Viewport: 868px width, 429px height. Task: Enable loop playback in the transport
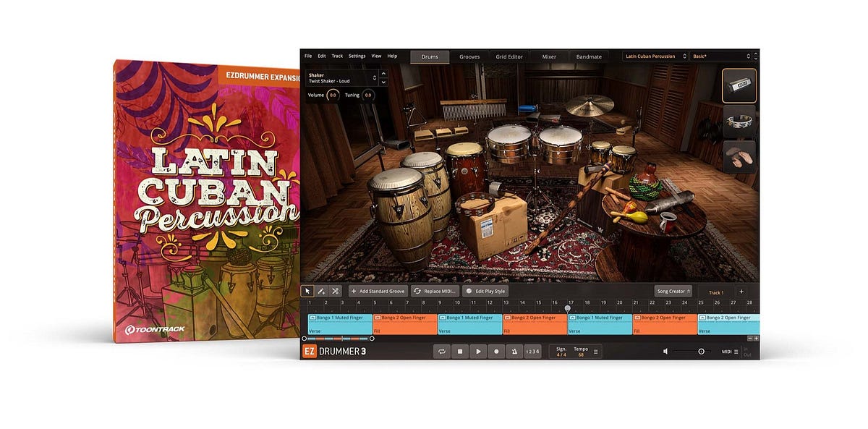click(441, 352)
